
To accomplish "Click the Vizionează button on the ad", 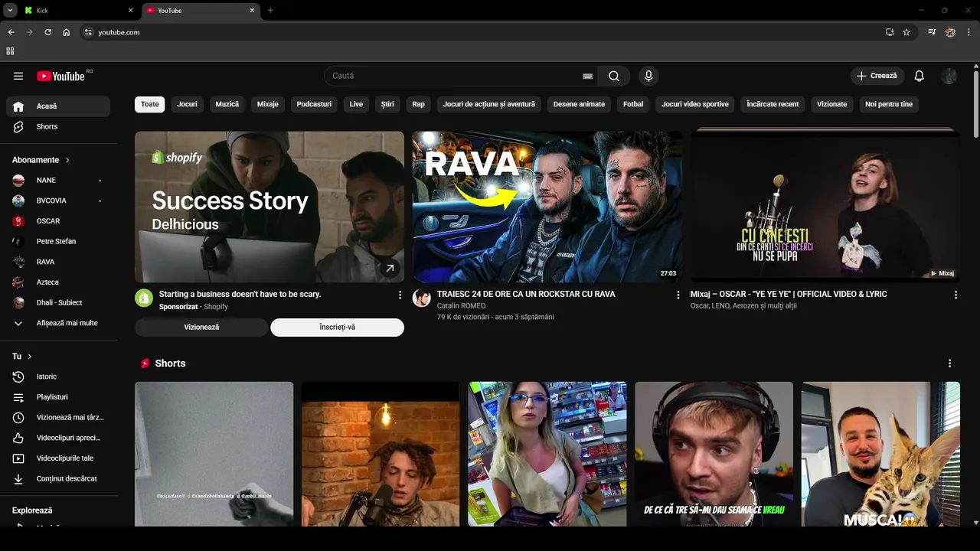I will (201, 328).
